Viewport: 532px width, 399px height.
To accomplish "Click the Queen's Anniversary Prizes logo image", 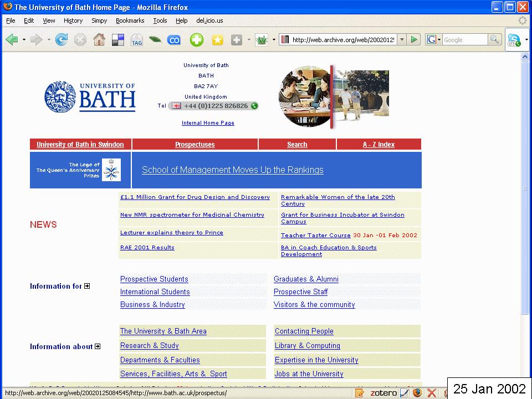I will (111, 170).
